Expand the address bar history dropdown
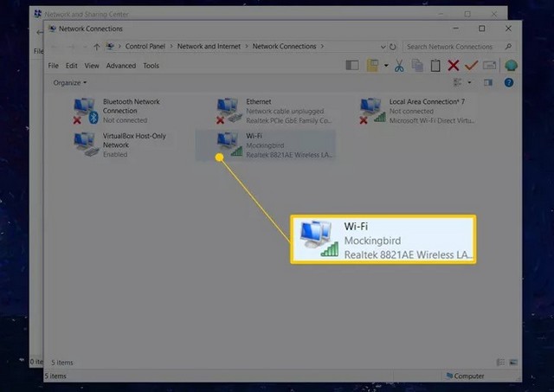This screenshot has height=392, width=554. pyautogui.click(x=382, y=47)
